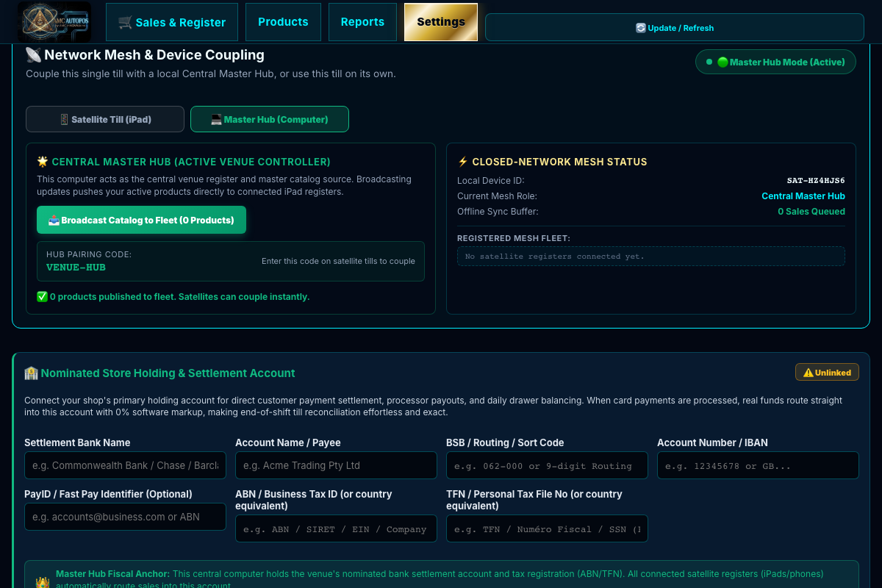Click the VENUE-HUB pairing code
882x588 pixels.
76,267
